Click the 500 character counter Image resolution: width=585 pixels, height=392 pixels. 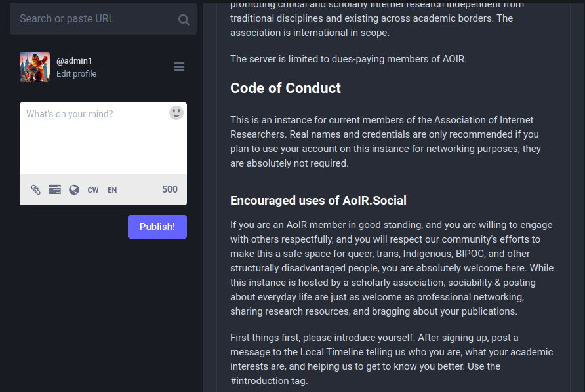pos(169,189)
